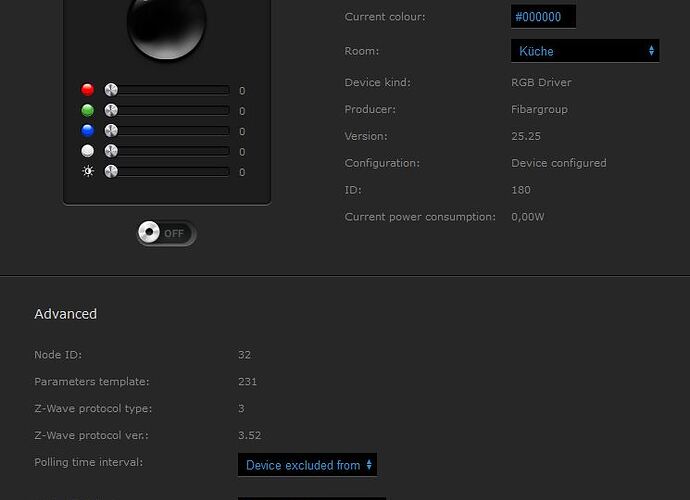Viewport: 690px width, 500px height.
Task: Expand the Polling time interval dropdown
Action: coord(307,465)
